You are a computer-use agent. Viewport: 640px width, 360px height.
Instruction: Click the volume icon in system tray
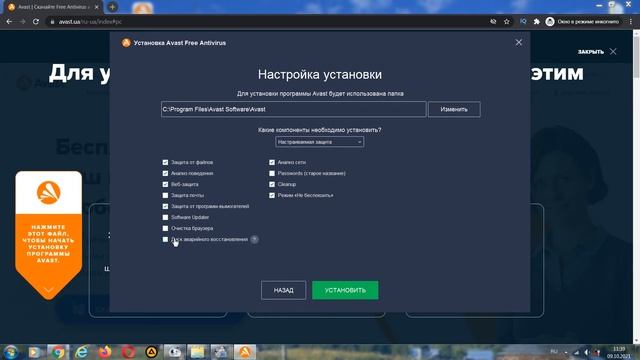click(x=587, y=352)
